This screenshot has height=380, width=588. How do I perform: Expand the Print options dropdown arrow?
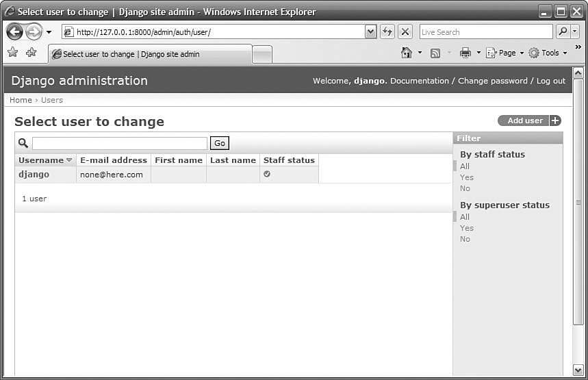(x=478, y=53)
